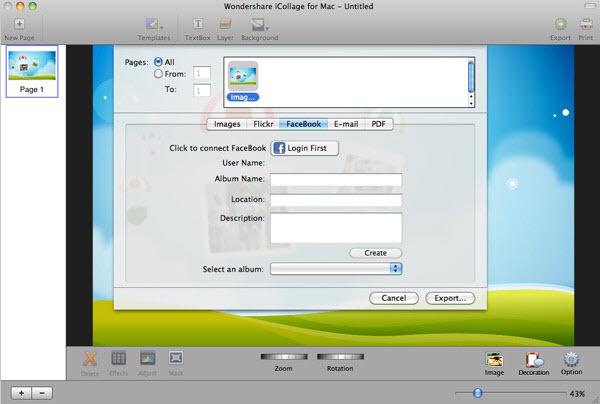Add a page with plus button
This screenshot has width=600, height=404.
[21, 393]
